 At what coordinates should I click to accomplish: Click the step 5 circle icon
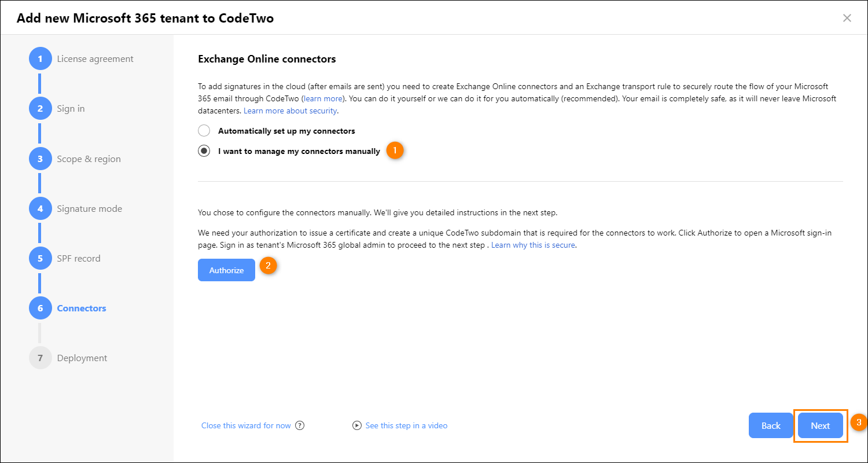click(x=40, y=258)
